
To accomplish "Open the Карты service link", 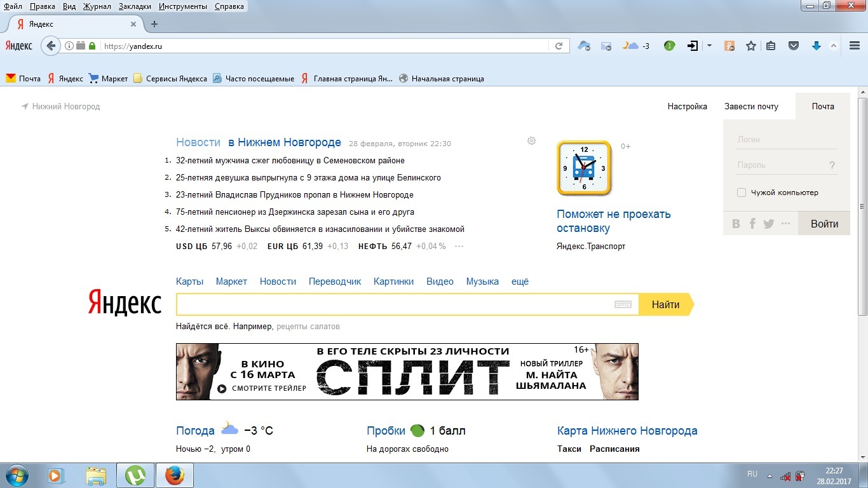I will click(x=190, y=281).
